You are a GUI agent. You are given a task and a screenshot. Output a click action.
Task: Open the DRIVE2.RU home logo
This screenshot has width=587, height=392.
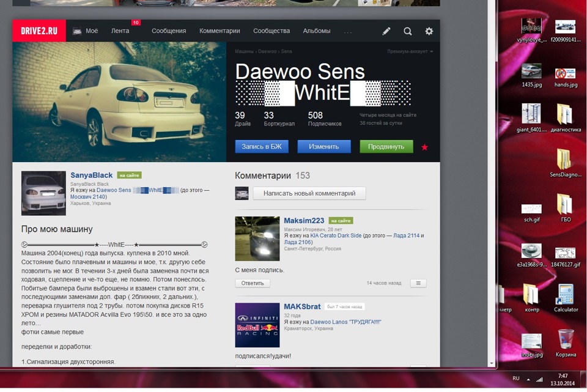click(39, 31)
